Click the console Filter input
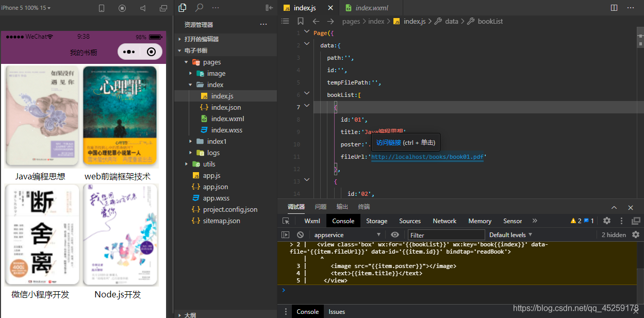 click(446, 235)
